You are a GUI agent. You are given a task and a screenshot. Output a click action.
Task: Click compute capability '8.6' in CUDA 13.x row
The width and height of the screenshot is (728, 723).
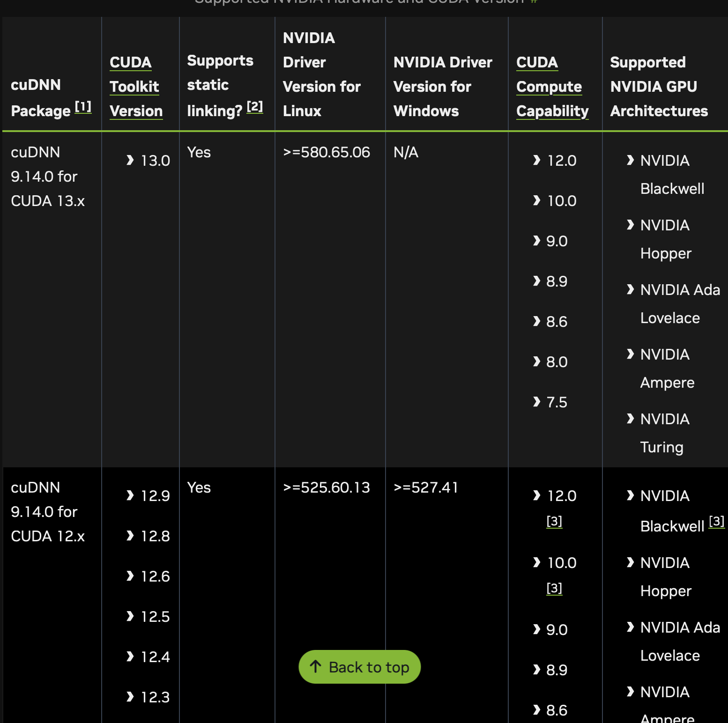557,322
